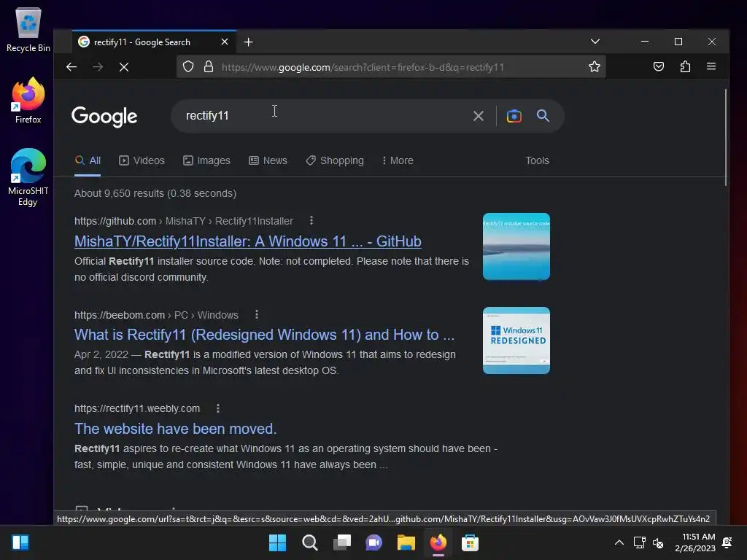This screenshot has width=747, height=560.
Task: Open the Windows Start button
Action: coord(278,542)
